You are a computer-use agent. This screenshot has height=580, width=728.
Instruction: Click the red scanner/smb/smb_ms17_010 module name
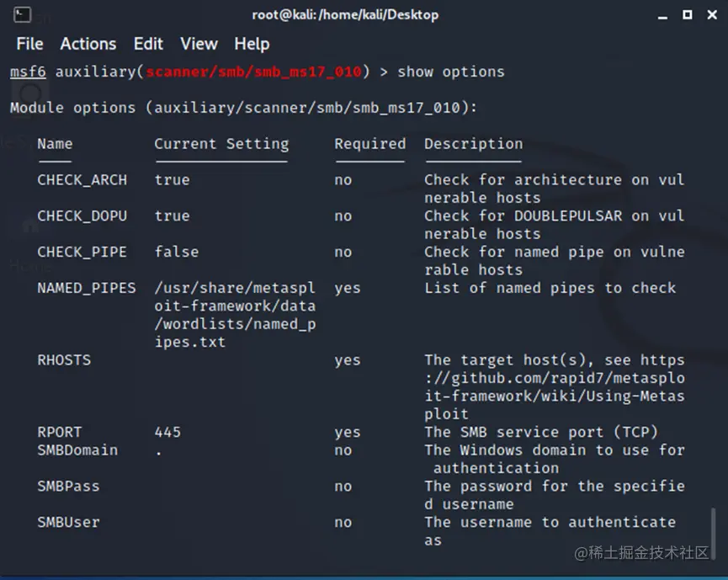pos(254,72)
